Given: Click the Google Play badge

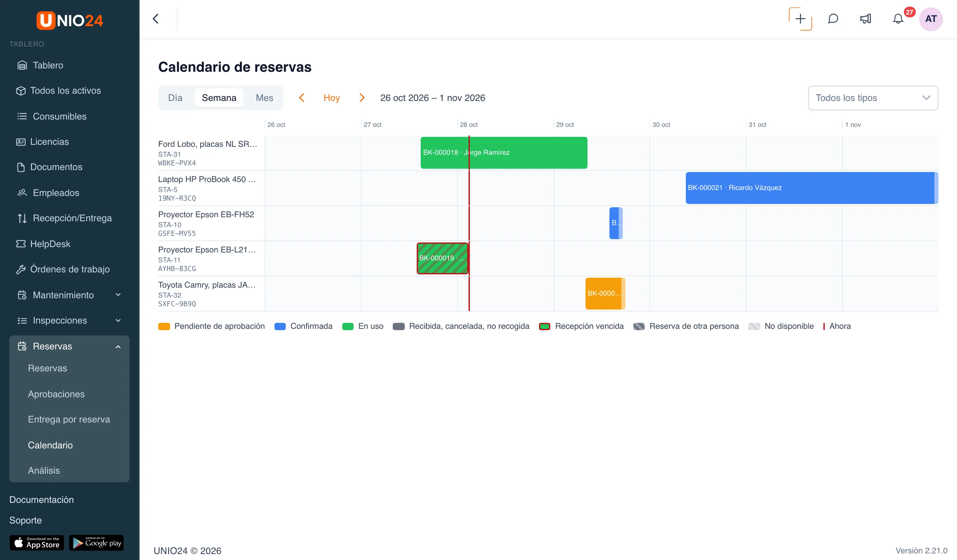Looking at the screenshot, I should [x=96, y=543].
